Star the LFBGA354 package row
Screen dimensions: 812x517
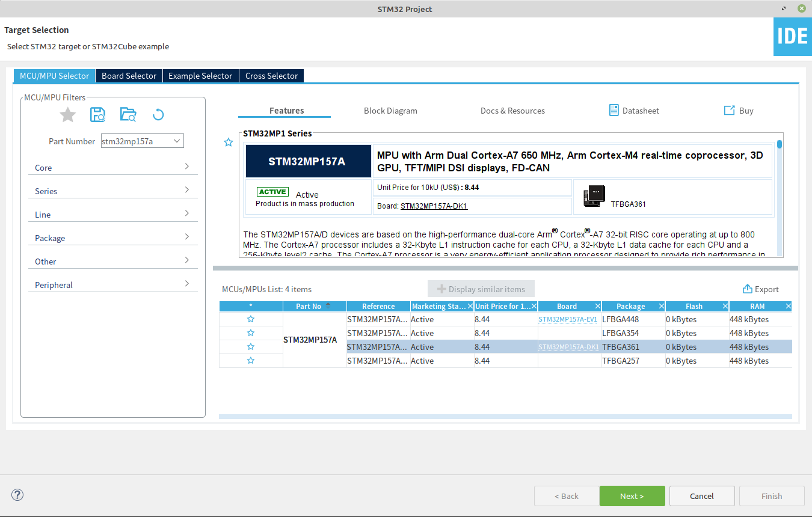pyautogui.click(x=251, y=333)
